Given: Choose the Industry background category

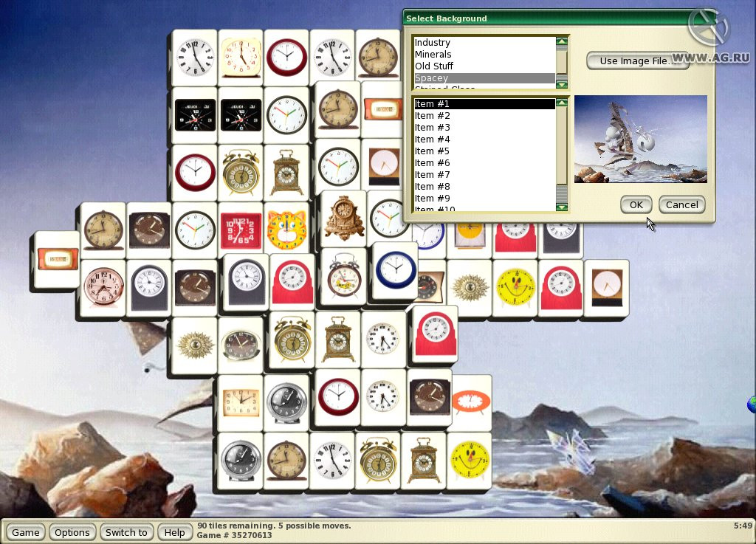Looking at the screenshot, I should tap(484, 42).
